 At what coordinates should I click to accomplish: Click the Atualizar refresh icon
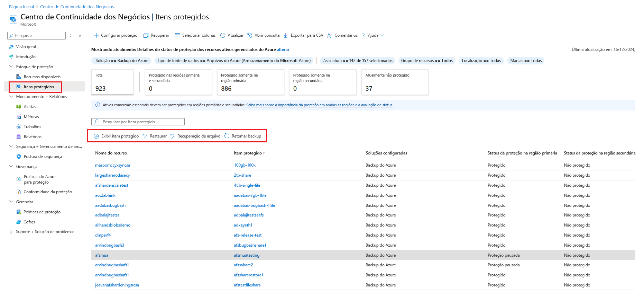tap(223, 35)
